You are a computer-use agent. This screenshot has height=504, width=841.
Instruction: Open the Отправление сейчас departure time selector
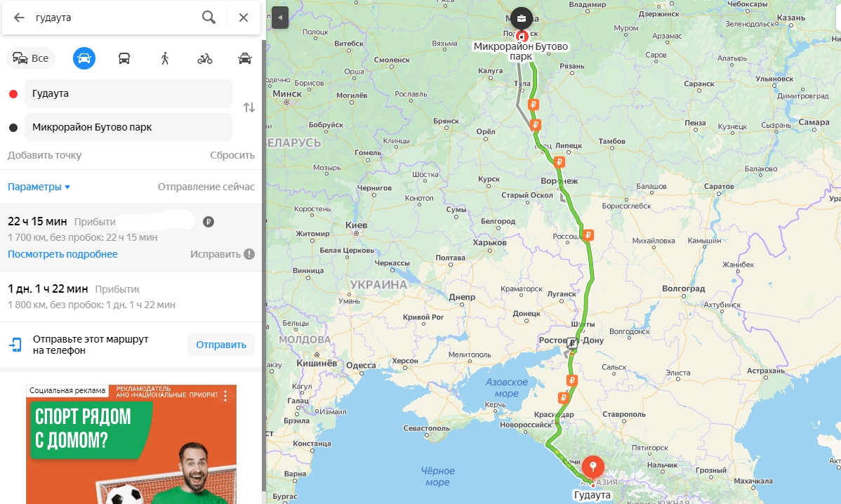click(x=206, y=187)
